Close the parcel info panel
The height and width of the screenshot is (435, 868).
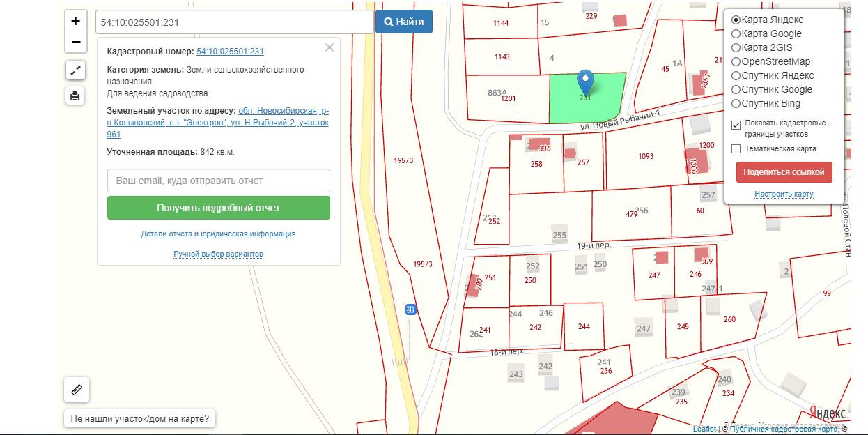coord(330,47)
